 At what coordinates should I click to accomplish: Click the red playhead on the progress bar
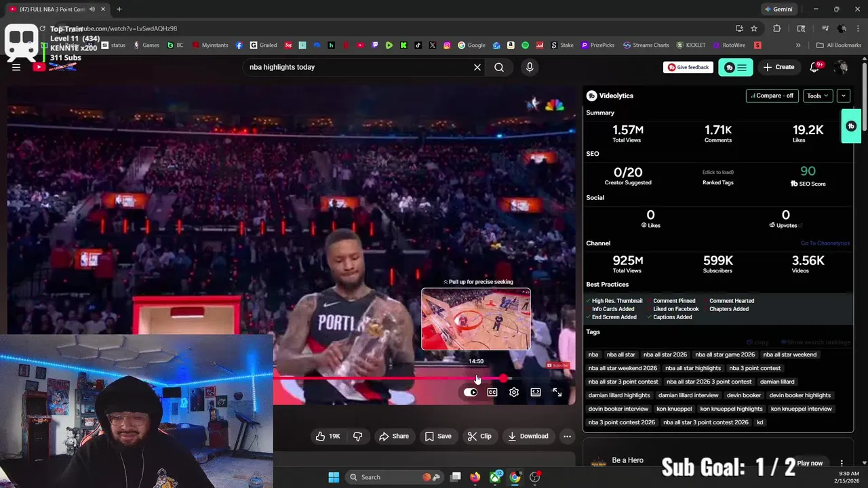[502, 379]
